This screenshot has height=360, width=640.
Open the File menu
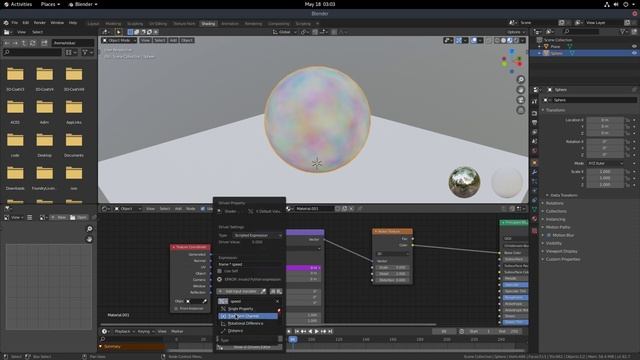15,22
